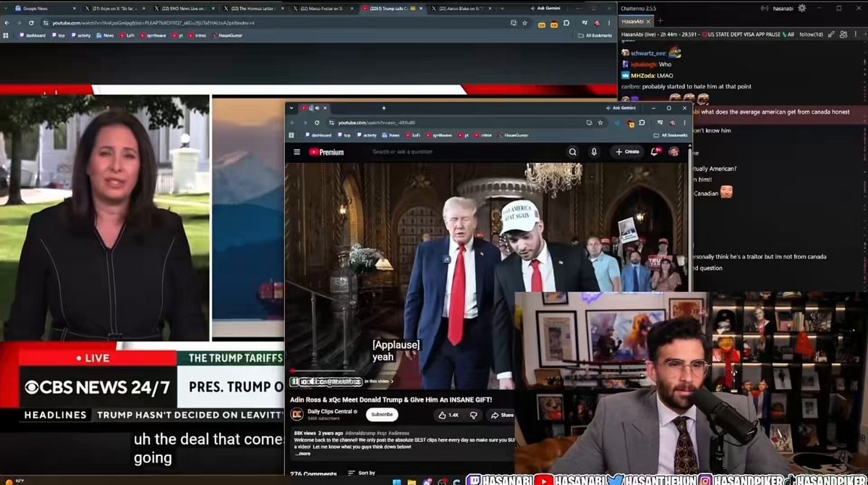Image resolution: width=868 pixels, height=485 pixels.
Task: Reload page in front Chrome window
Action: pos(317,122)
